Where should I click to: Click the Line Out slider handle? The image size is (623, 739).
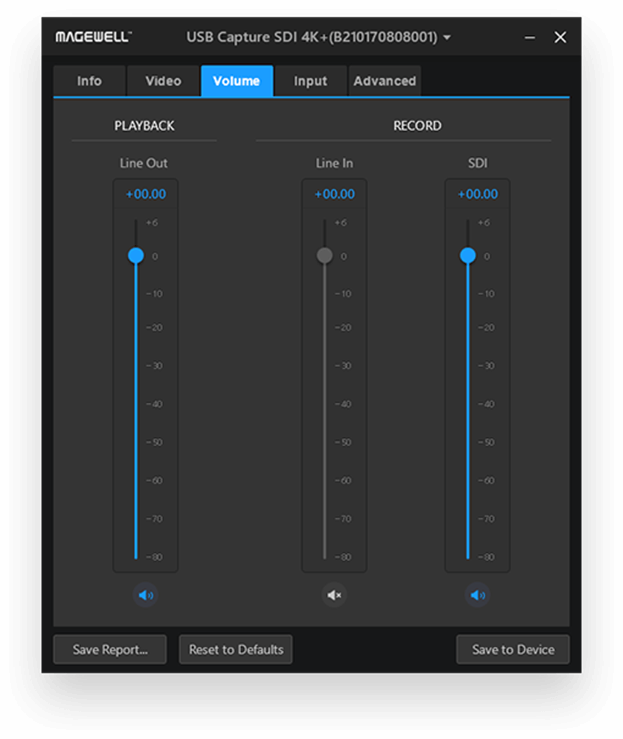(x=136, y=256)
